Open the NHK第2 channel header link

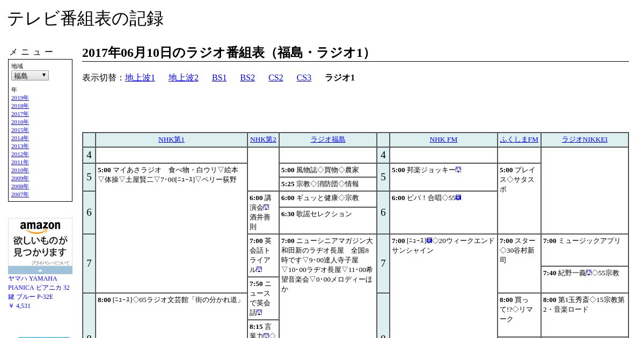click(x=263, y=139)
